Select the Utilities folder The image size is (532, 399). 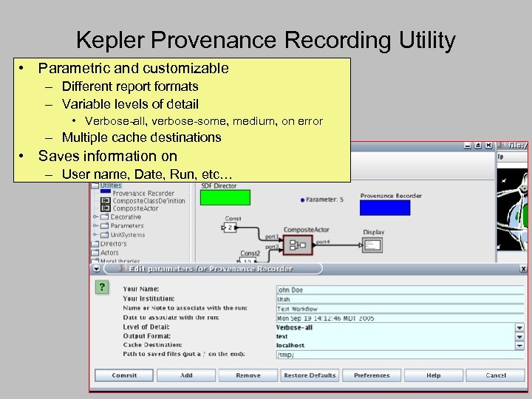click(106, 185)
